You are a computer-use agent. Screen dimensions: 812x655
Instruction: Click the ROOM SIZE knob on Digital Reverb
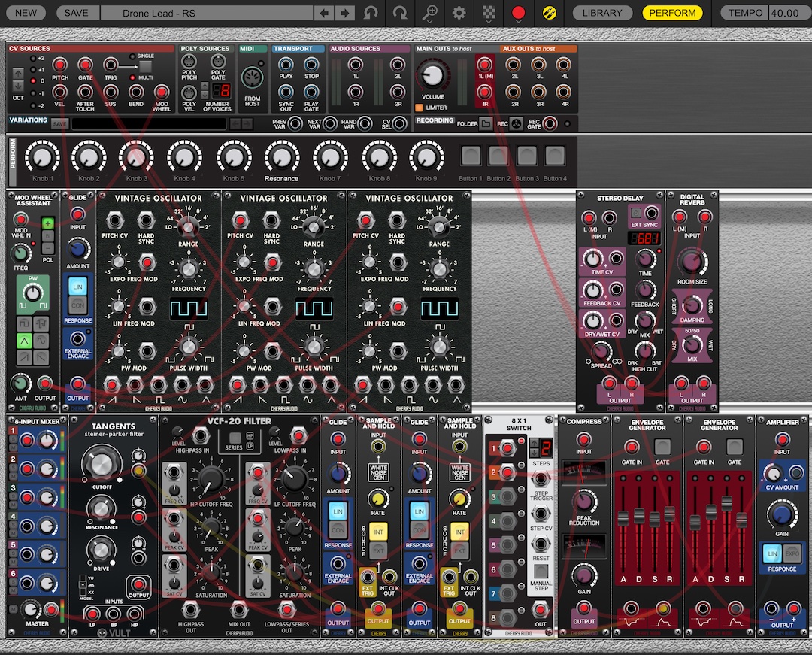point(692,262)
